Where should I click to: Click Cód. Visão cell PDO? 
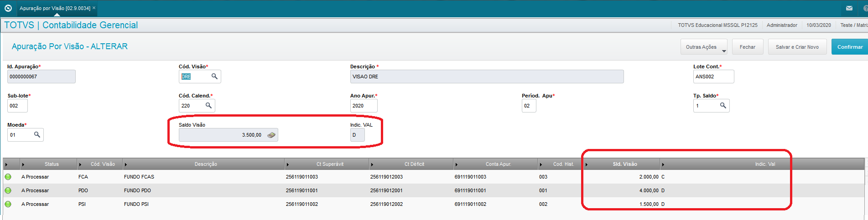(83, 190)
